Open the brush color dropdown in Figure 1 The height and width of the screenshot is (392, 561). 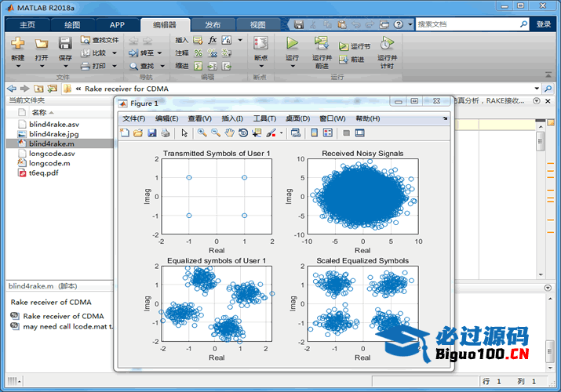281,133
